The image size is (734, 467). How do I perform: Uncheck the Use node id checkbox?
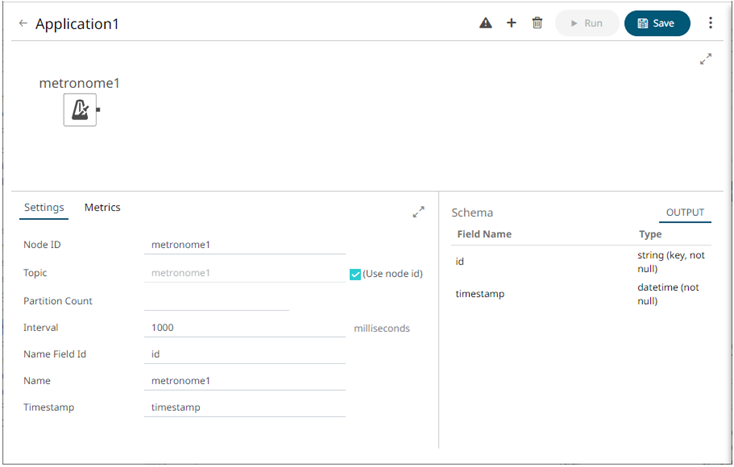pyautogui.click(x=355, y=274)
